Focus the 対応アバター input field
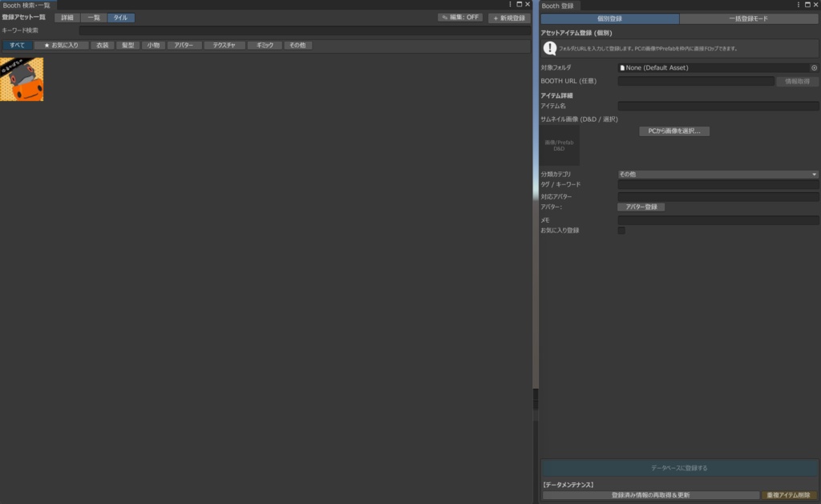The image size is (821, 504). 718,197
